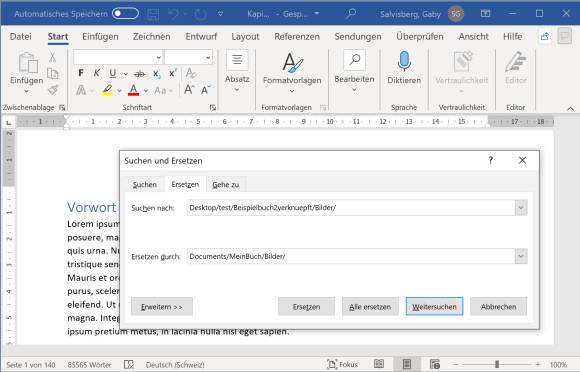Open the comments icon in the ribbon
This screenshot has height=372, width=580.
pyautogui.click(x=564, y=36)
